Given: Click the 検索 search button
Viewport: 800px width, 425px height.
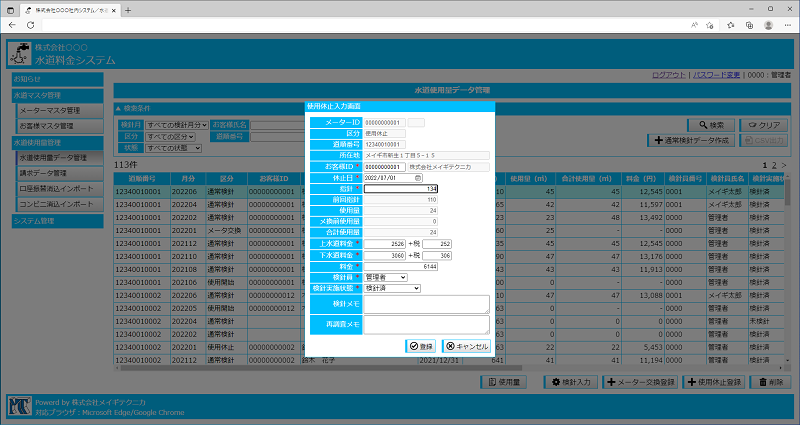Looking at the screenshot, I should point(706,125).
